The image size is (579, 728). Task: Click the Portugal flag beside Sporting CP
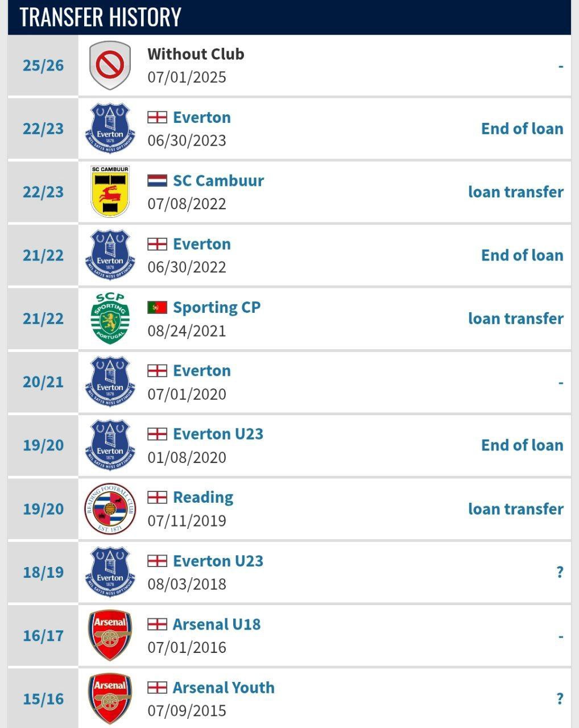point(157,308)
